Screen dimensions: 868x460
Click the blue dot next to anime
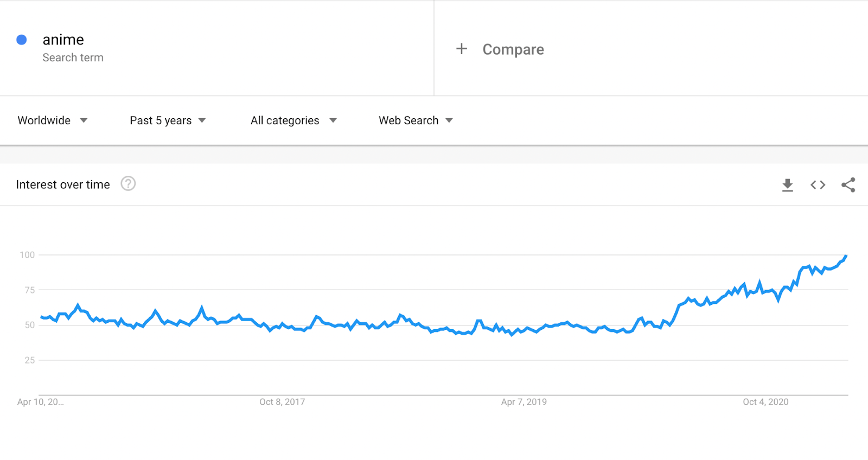[22, 40]
